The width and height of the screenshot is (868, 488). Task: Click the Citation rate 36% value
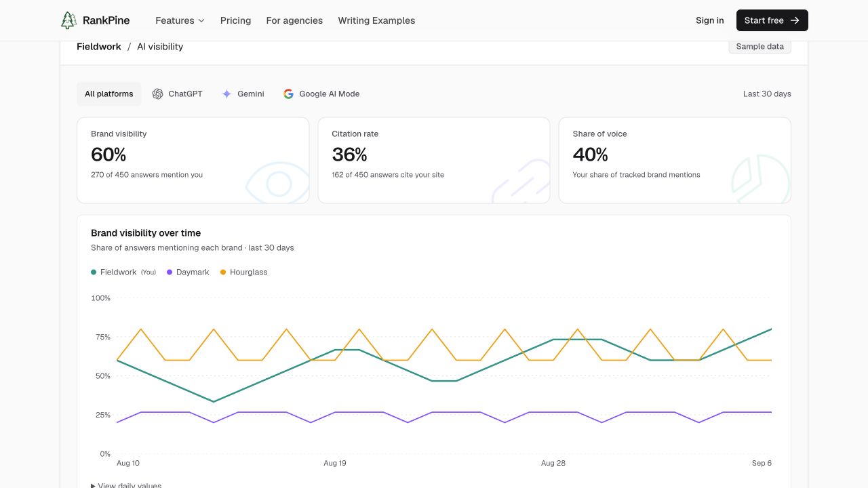(349, 155)
